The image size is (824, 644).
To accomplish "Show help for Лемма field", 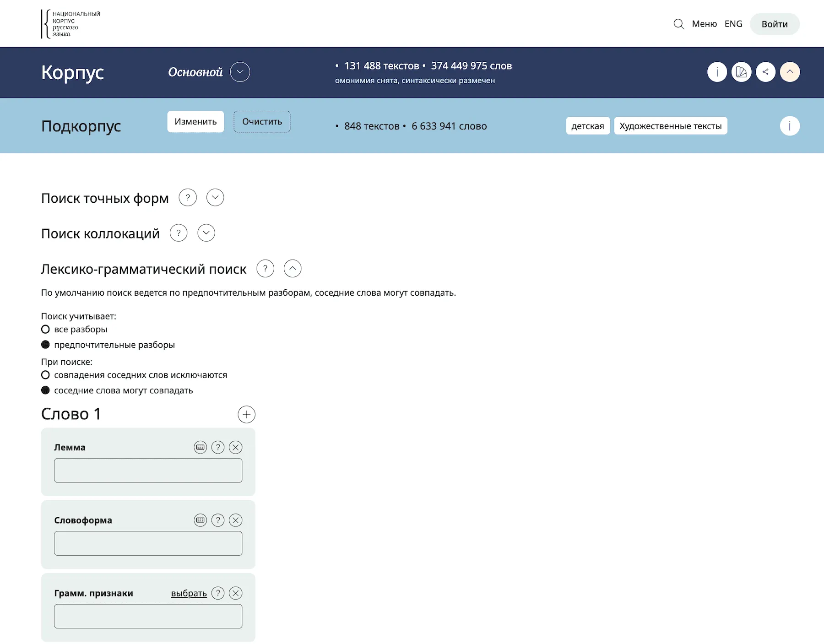I will click(x=218, y=447).
